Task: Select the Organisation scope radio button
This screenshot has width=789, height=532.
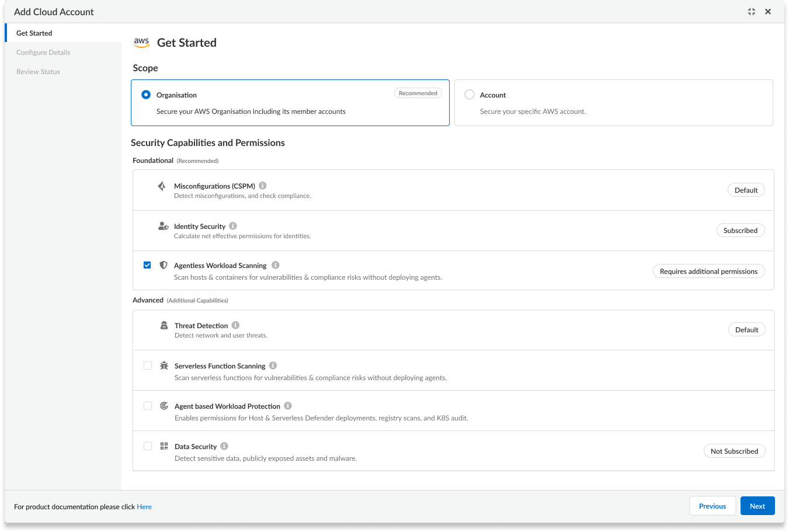Action: click(x=146, y=95)
